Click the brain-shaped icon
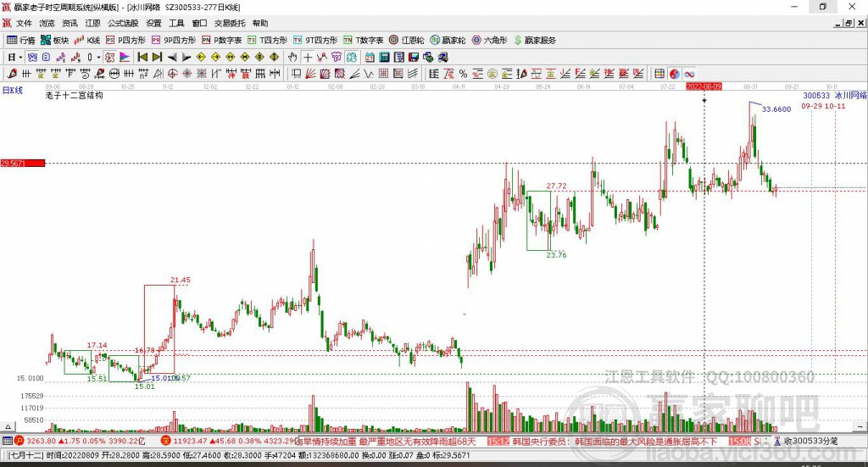The height and width of the screenshot is (467, 868). (x=352, y=57)
